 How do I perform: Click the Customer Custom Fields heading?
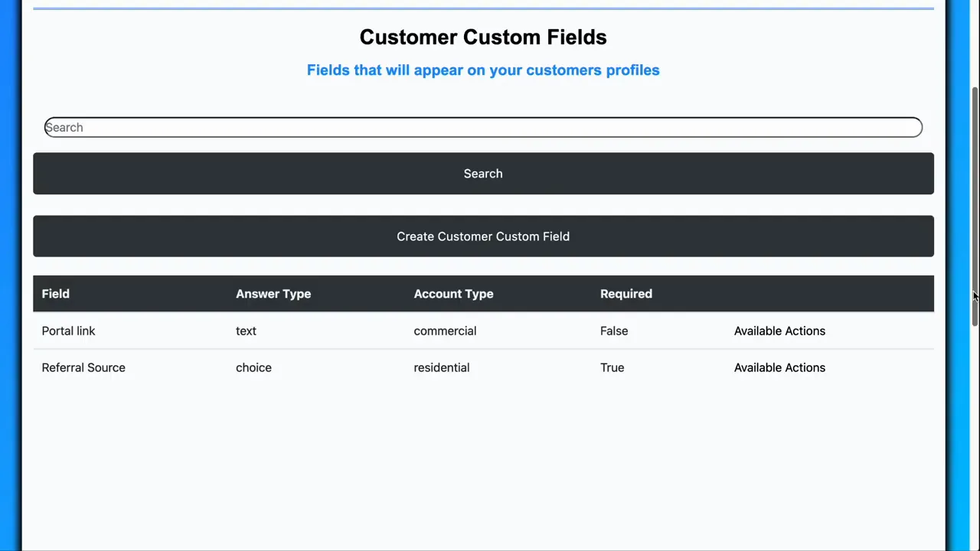(x=483, y=37)
